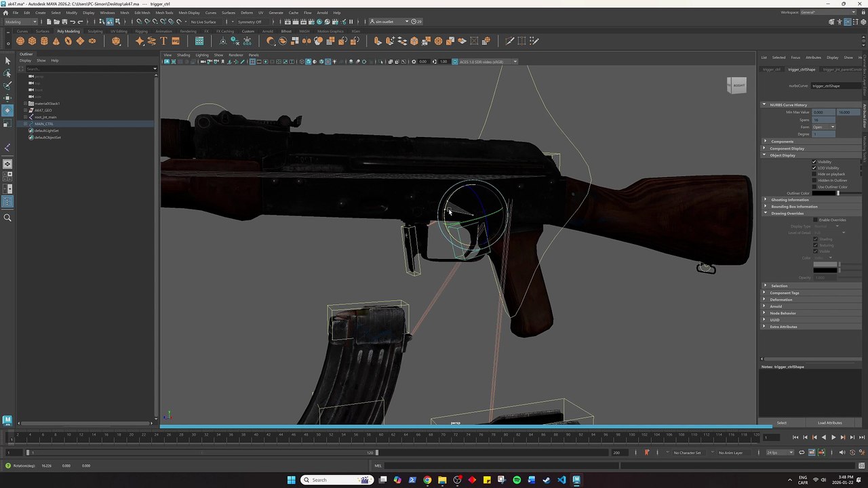Click the Outliner Color swatch
Screen dimensions: 868x488
(823, 193)
